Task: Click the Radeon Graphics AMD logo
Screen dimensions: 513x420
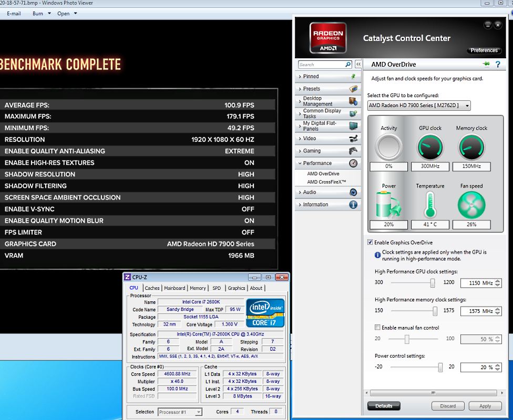Action: (328, 38)
